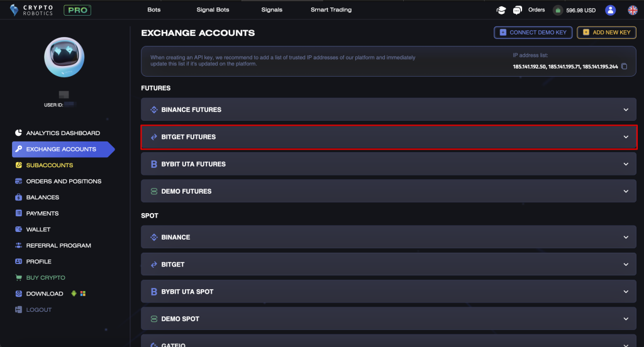Go to Referral Program page
Screen dimensions: 644x347
pyautogui.click(x=58, y=245)
